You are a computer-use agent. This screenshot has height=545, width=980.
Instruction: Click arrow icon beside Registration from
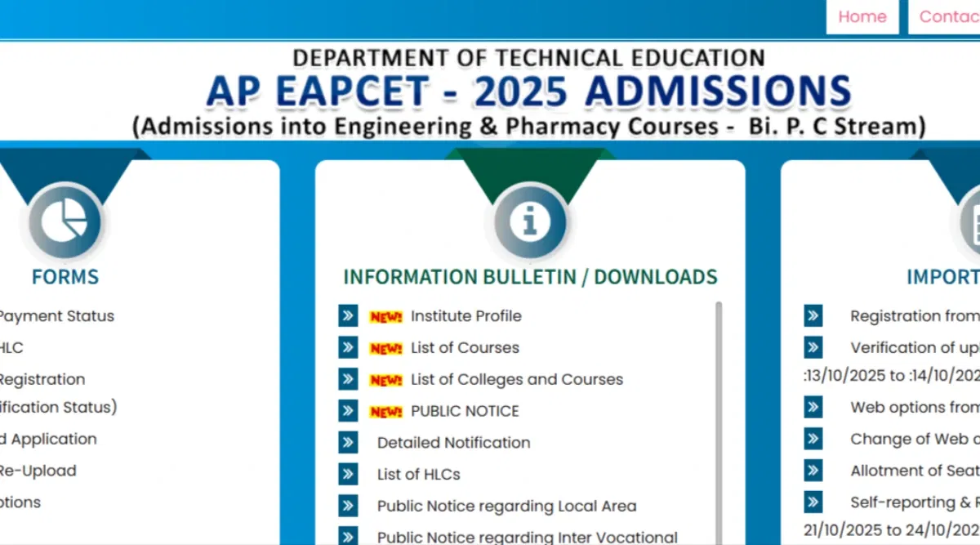813,316
